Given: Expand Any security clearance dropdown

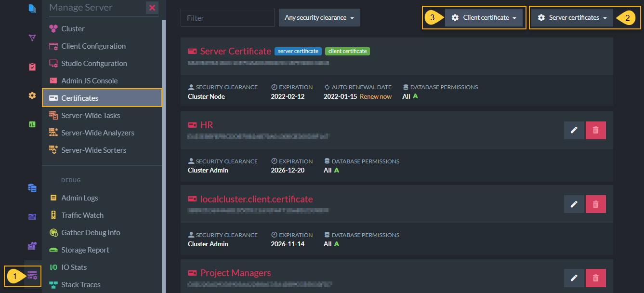Looking at the screenshot, I should pyautogui.click(x=319, y=18).
